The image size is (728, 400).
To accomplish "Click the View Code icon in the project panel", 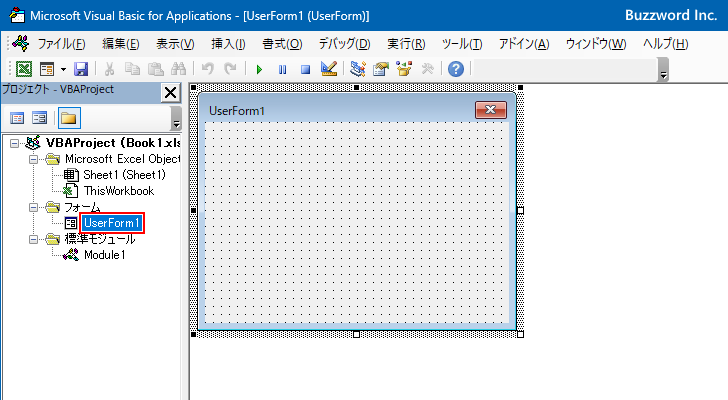I will [17, 118].
